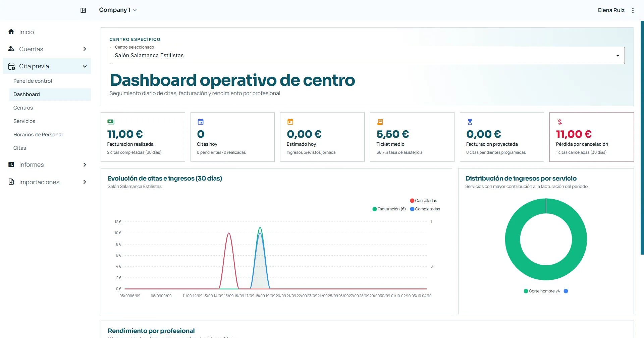Open Horarios de Personal menu item
This screenshot has width=644, height=338.
point(50,135)
